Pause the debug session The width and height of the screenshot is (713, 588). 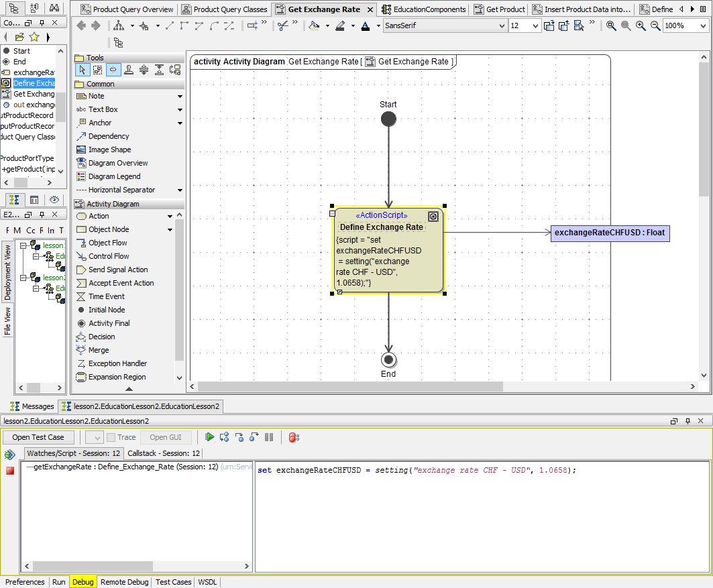[x=269, y=437]
